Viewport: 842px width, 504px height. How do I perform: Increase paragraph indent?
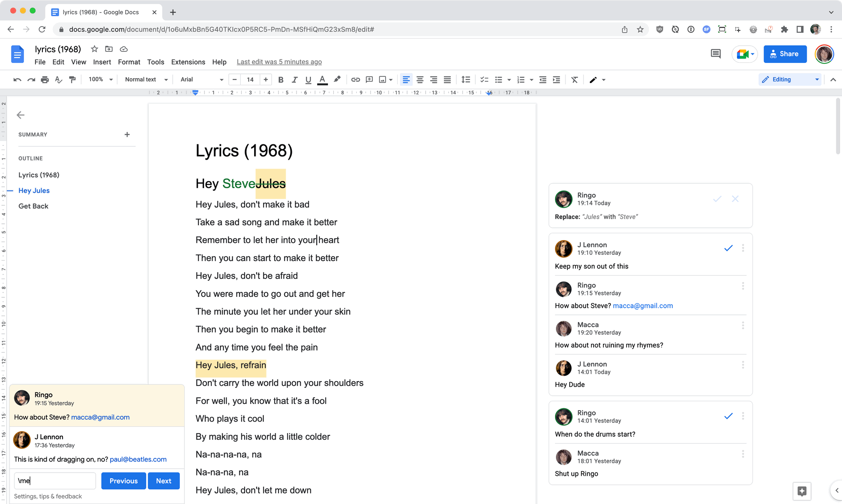click(556, 80)
